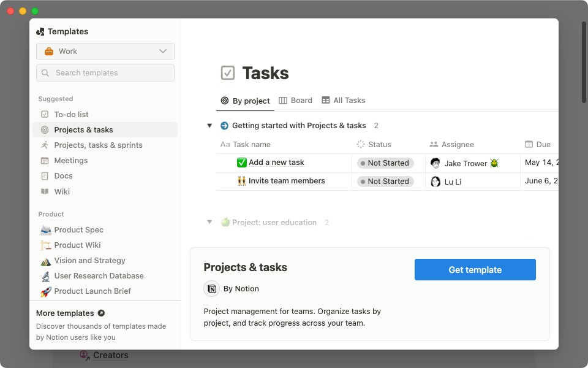Expand the Work category dropdown
Screen dimensions: 588x368
pyautogui.click(x=105, y=52)
